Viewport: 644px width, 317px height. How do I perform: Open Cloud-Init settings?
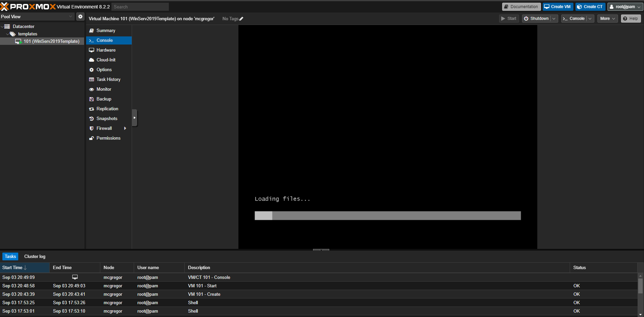pos(109,60)
